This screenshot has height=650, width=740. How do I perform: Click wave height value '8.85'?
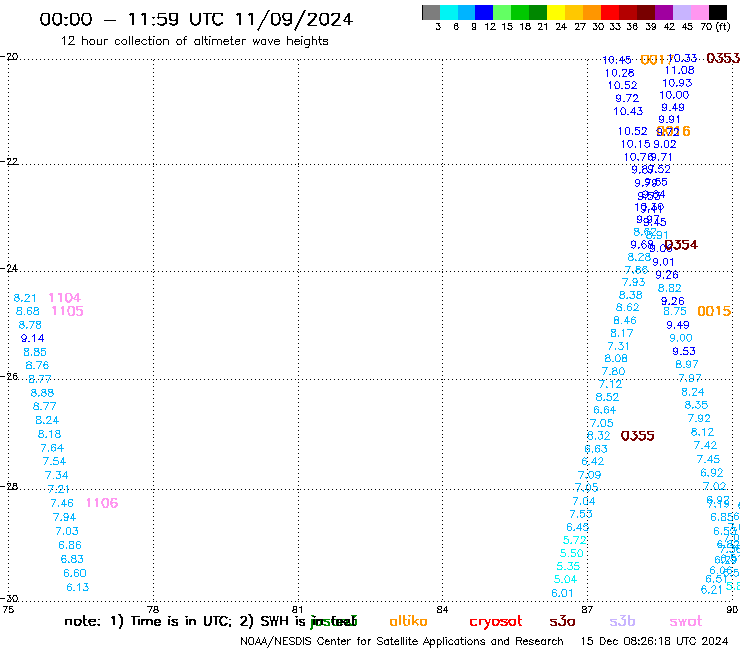[x=35, y=352]
